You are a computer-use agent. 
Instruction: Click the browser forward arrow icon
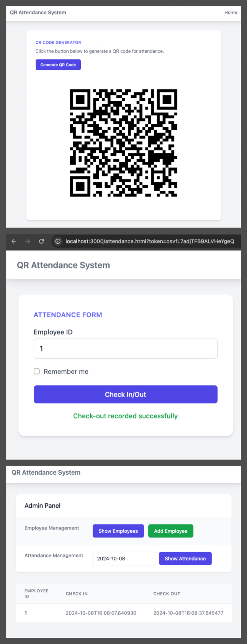click(28, 241)
